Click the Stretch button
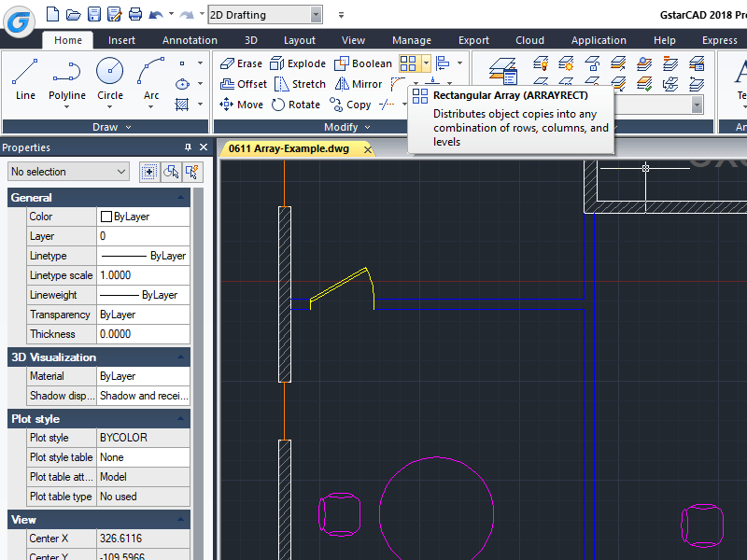This screenshot has height=560, width=747. 301,84
